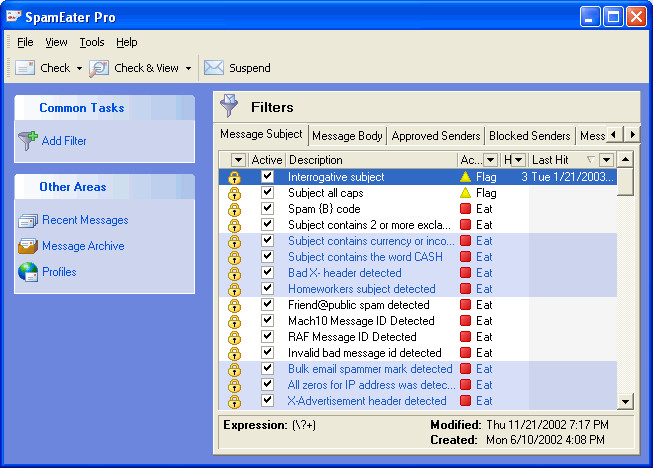Screen dimensions: 653x468
Task: Click the lock icon of Interrogative subject
Action: 234,177
